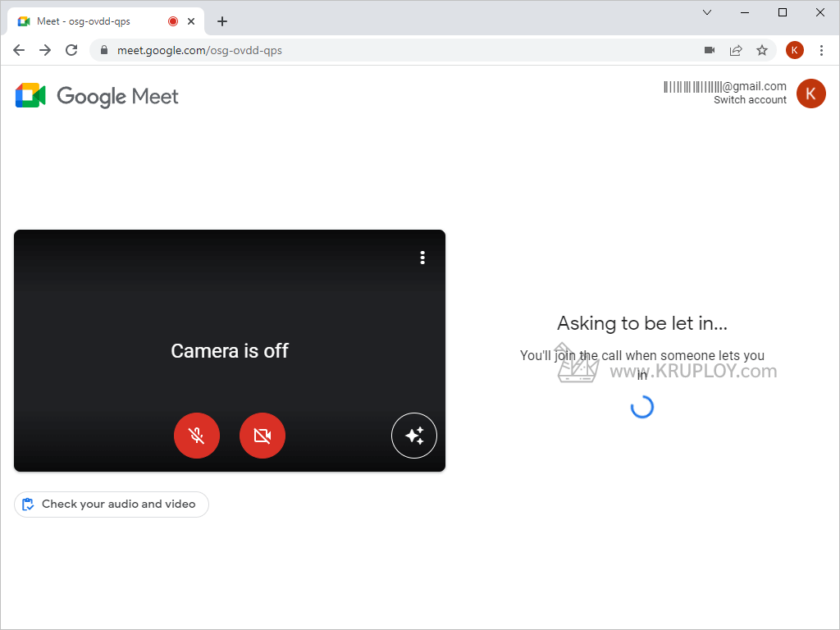This screenshot has width=840, height=630.
Task: Unmute the microphone button
Action: click(197, 436)
